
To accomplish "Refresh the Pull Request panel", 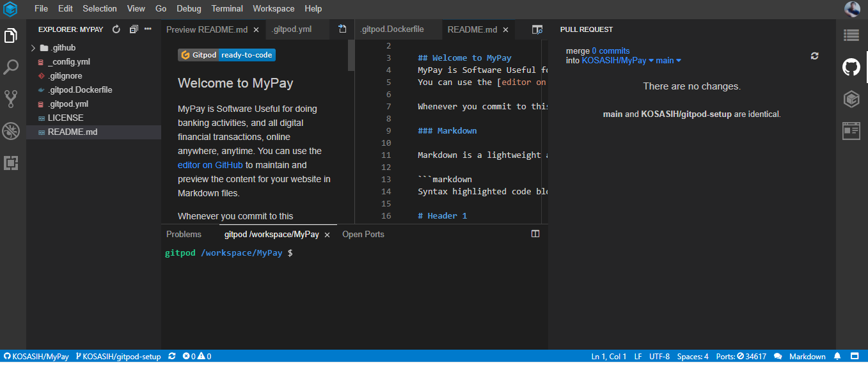I will 814,56.
